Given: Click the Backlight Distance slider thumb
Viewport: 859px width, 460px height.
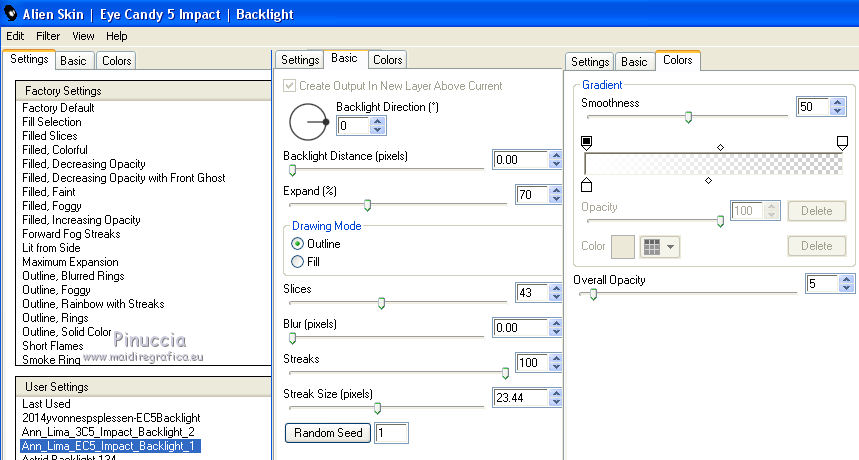Looking at the screenshot, I should pyautogui.click(x=293, y=170).
